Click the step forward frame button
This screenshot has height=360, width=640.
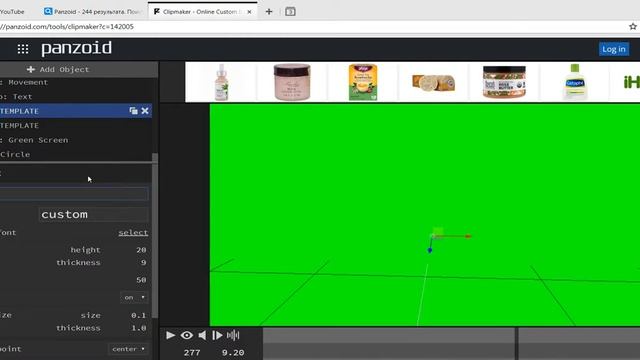pos(217,335)
